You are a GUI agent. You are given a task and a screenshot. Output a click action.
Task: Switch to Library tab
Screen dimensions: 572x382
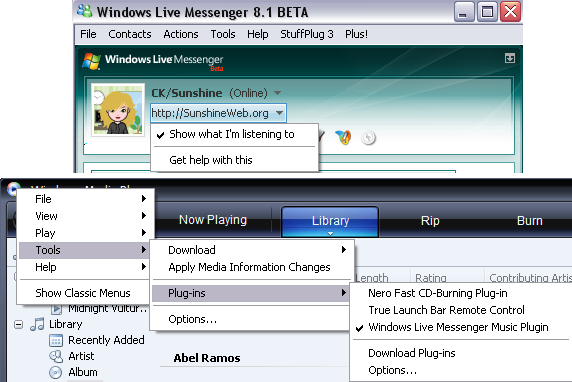coord(330,220)
